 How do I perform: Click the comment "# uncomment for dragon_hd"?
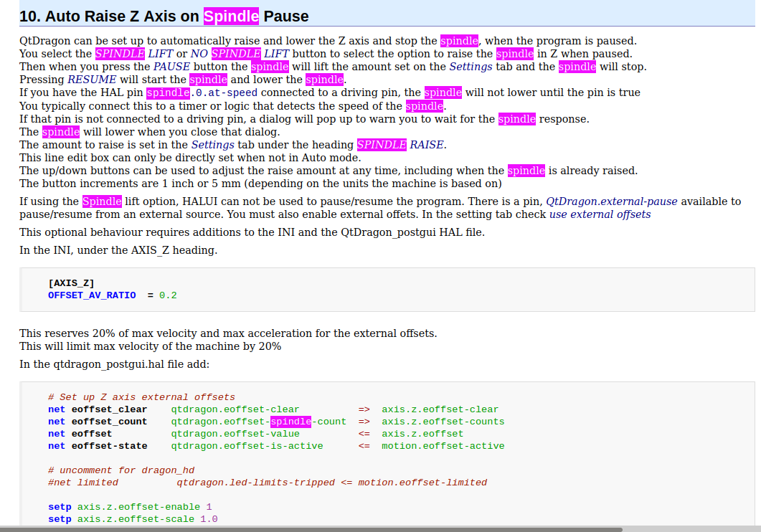[x=121, y=470]
